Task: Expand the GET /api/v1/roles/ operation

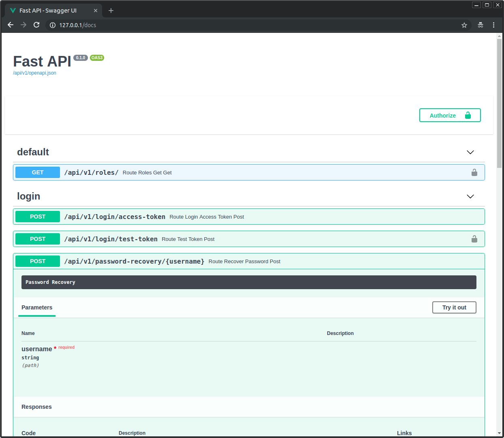Action: pos(162,172)
